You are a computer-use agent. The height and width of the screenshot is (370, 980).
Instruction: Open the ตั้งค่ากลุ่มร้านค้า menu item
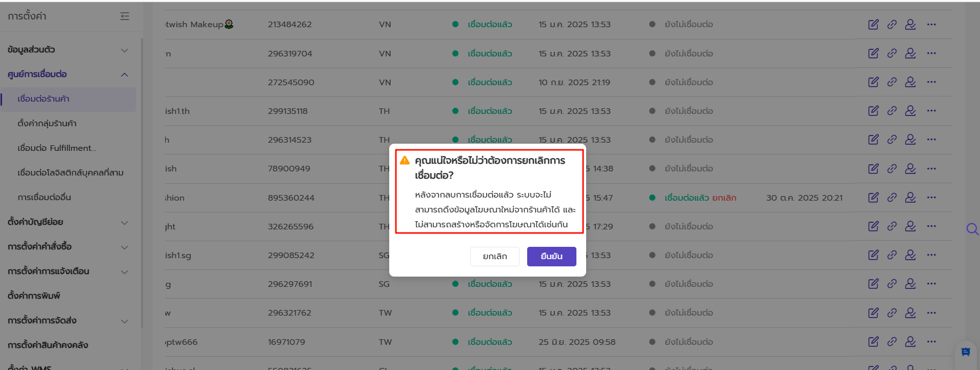(47, 124)
